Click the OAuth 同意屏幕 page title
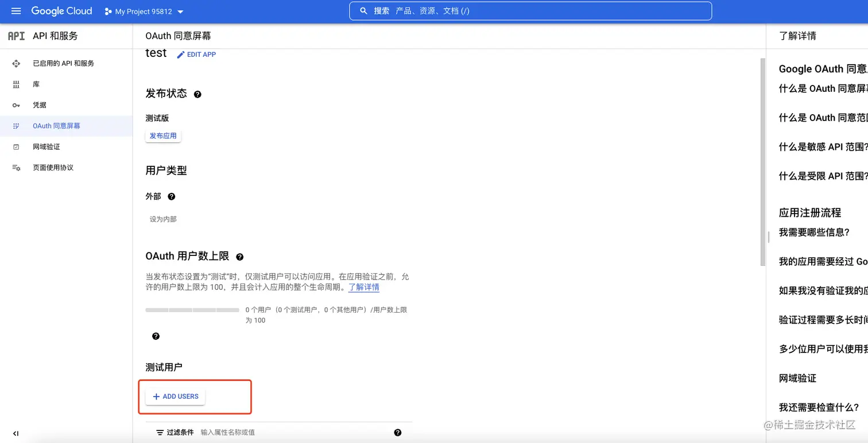 pyautogui.click(x=178, y=36)
